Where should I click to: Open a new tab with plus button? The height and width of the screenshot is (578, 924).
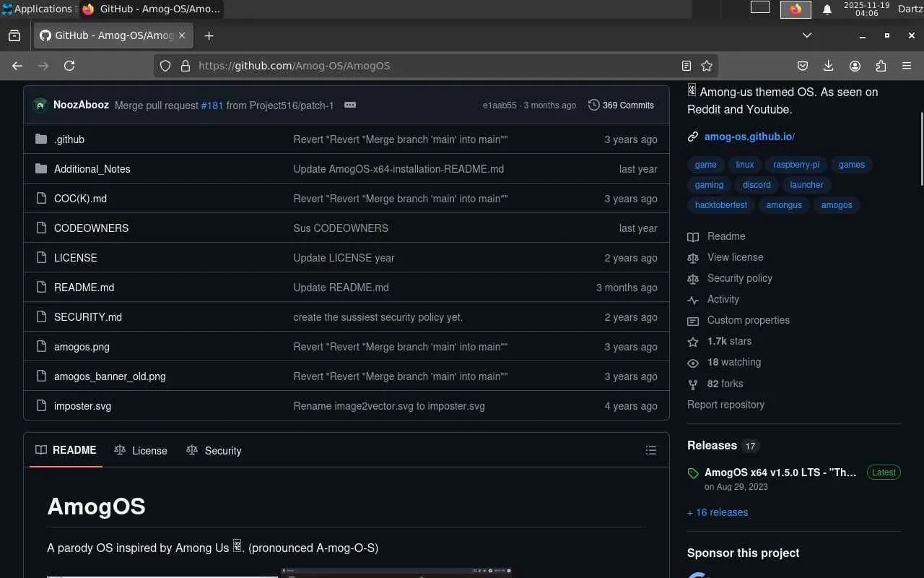(209, 35)
